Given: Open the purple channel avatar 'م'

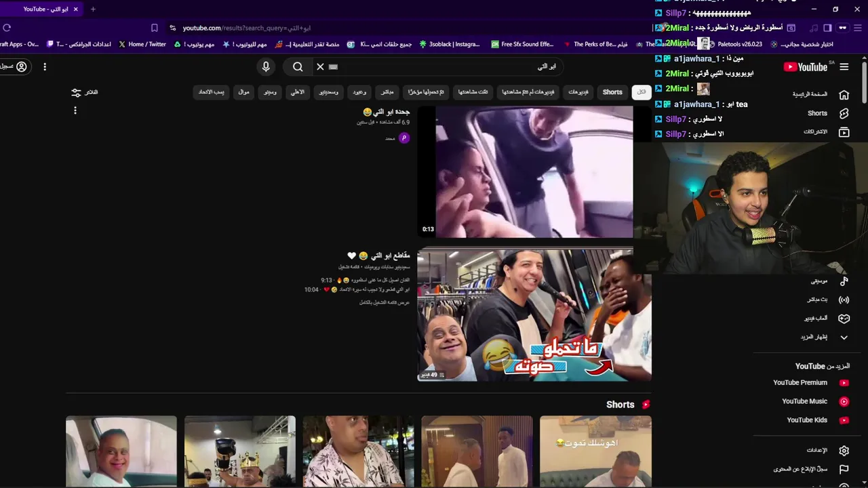Looking at the screenshot, I should [404, 138].
